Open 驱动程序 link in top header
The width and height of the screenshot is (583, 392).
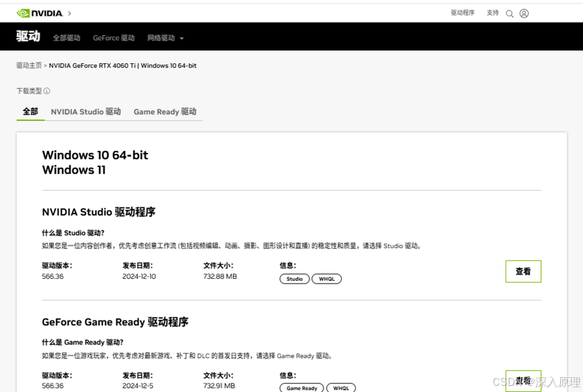[x=462, y=13]
